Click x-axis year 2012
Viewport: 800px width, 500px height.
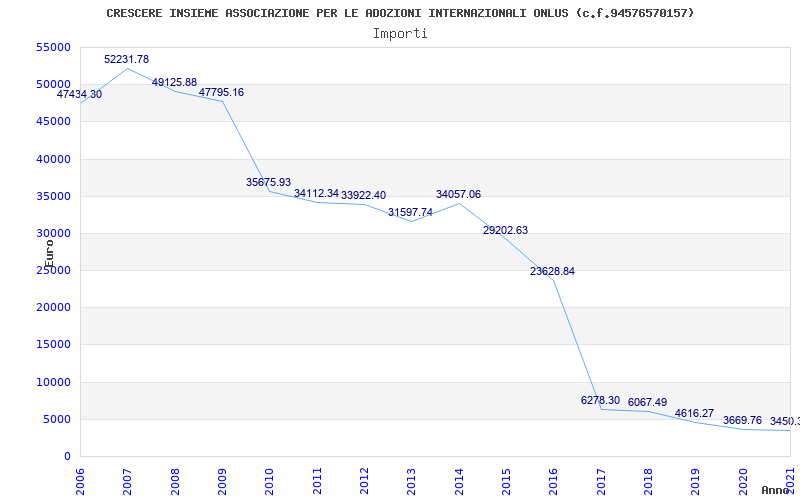(x=364, y=482)
